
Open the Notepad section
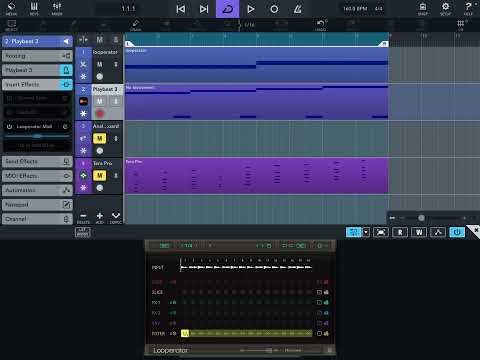(37, 204)
